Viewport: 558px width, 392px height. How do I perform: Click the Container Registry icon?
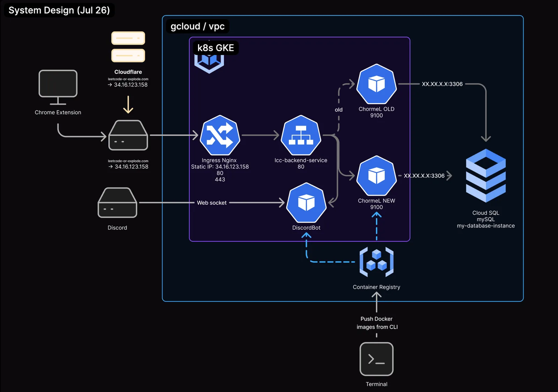[x=377, y=262]
